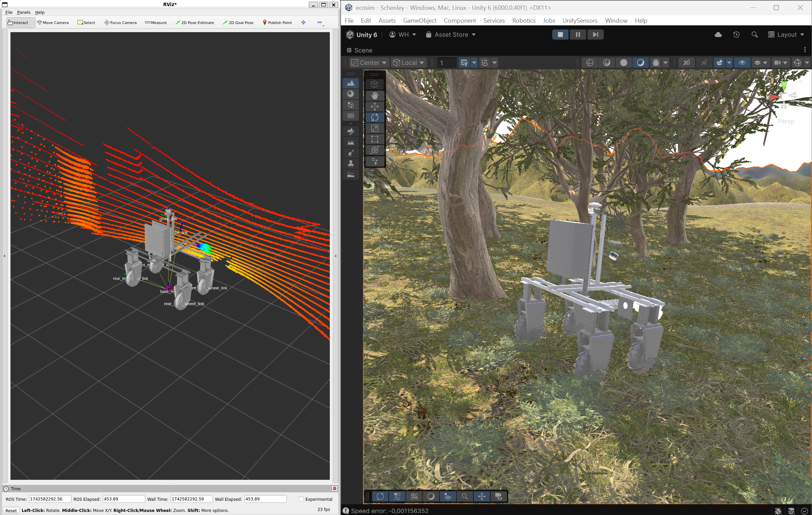The height and width of the screenshot is (515, 812).
Task: Open the Robotics menu in Unity
Action: (523, 21)
